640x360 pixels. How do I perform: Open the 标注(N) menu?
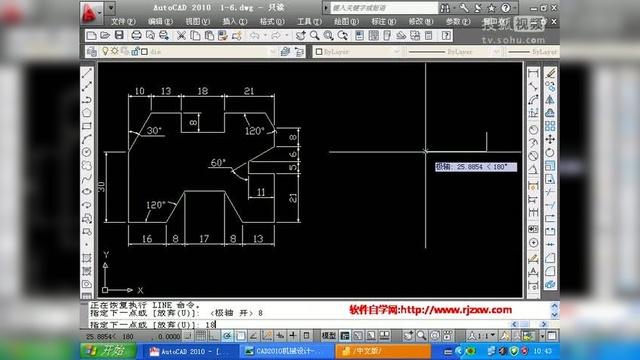(x=384, y=21)
